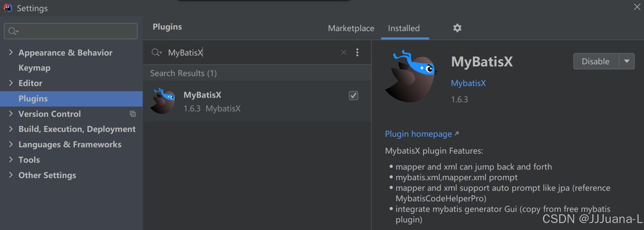Select the Installed tab
Viewport: 644px width, 230px height.
tap(404, 28)
